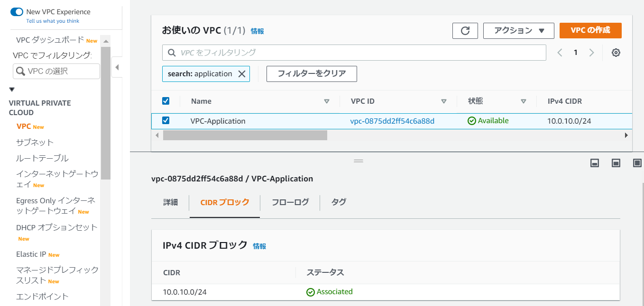
Task: Open the vpc-0875dd2ff54c6a88d ID link
Action: pos(392,121)
